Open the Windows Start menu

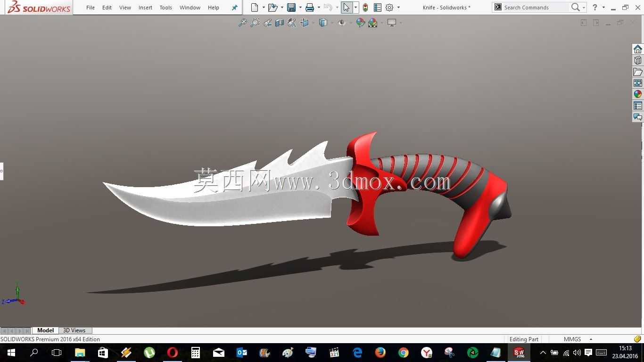coord(11,353)
